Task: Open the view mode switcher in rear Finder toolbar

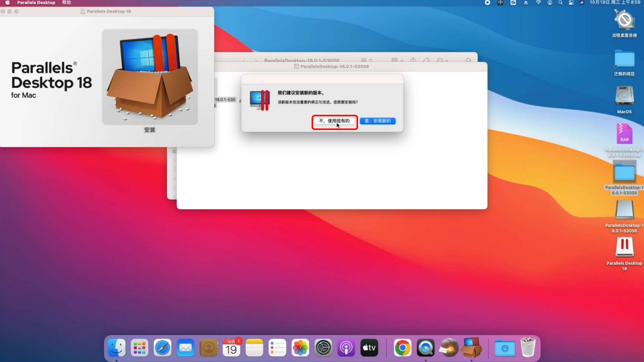Action: (367, 60)
